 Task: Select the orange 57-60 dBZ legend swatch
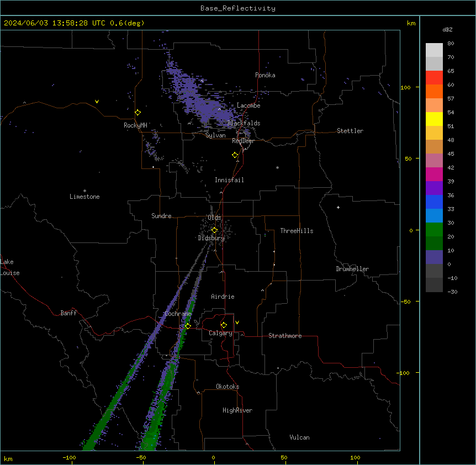coord(434,91)
